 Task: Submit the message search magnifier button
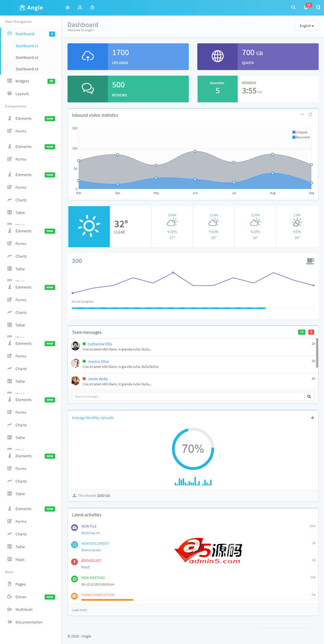310,397
